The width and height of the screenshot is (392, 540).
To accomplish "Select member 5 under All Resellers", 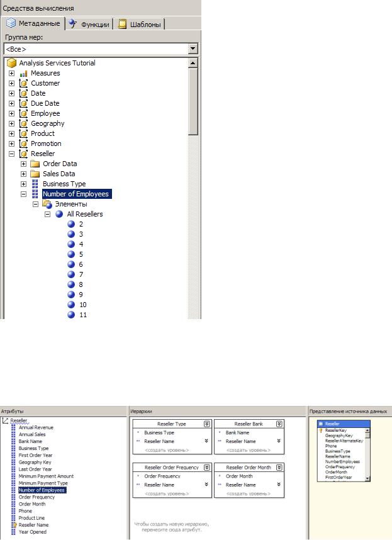I will [x=81, y=254].
